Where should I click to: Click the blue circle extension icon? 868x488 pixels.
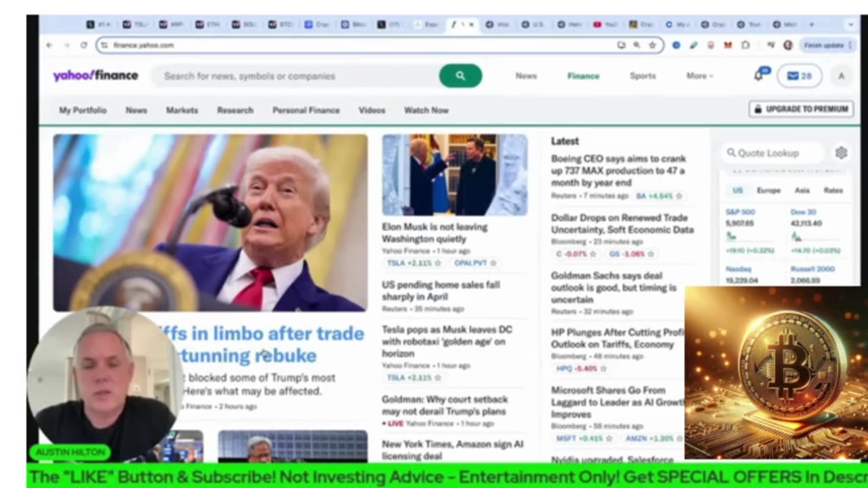[x=676, y=45]
